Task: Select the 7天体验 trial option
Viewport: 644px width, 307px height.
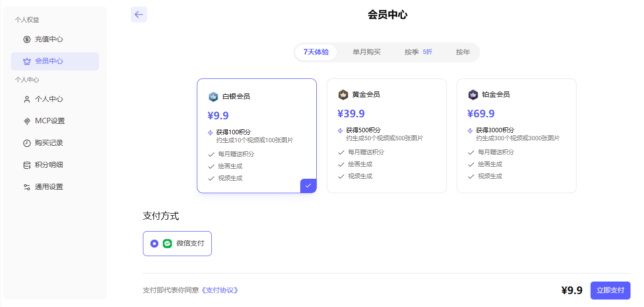Action: [x=316, y=52]
